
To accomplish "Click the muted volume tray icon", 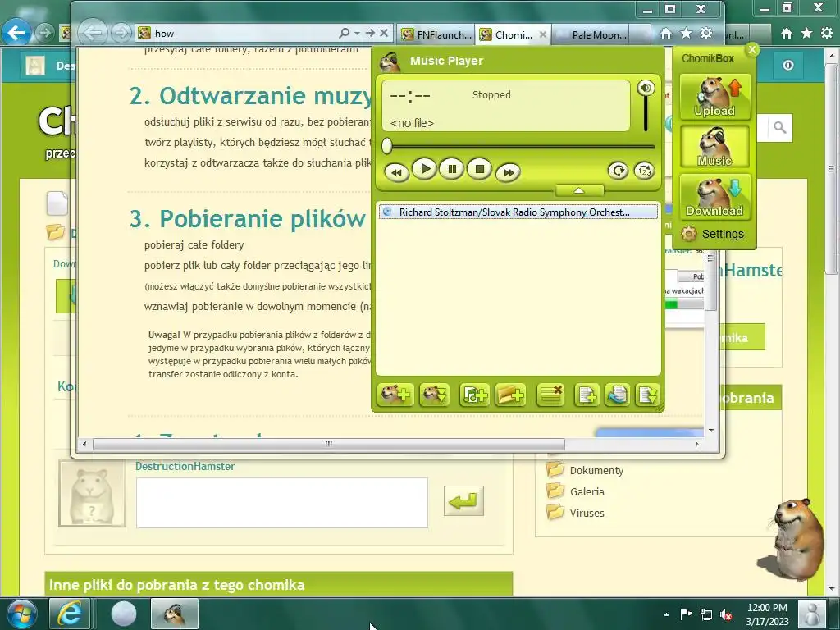I will (726, 614).
